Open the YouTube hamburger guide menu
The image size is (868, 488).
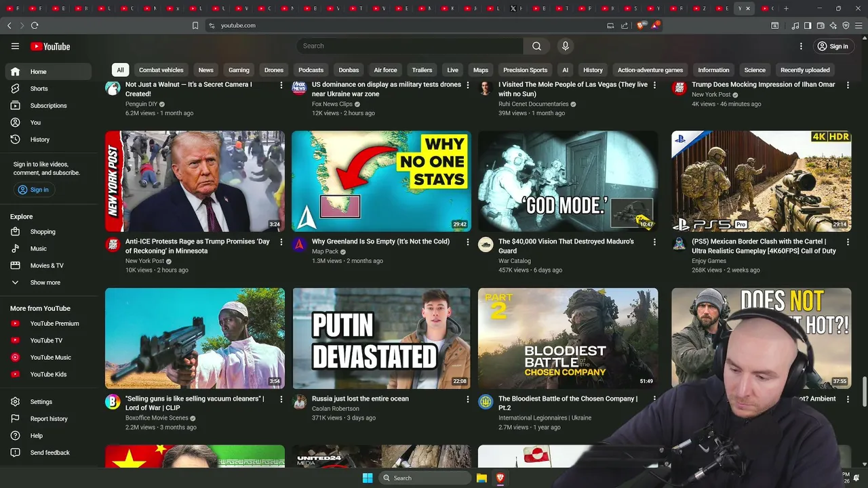click(15, 46)
